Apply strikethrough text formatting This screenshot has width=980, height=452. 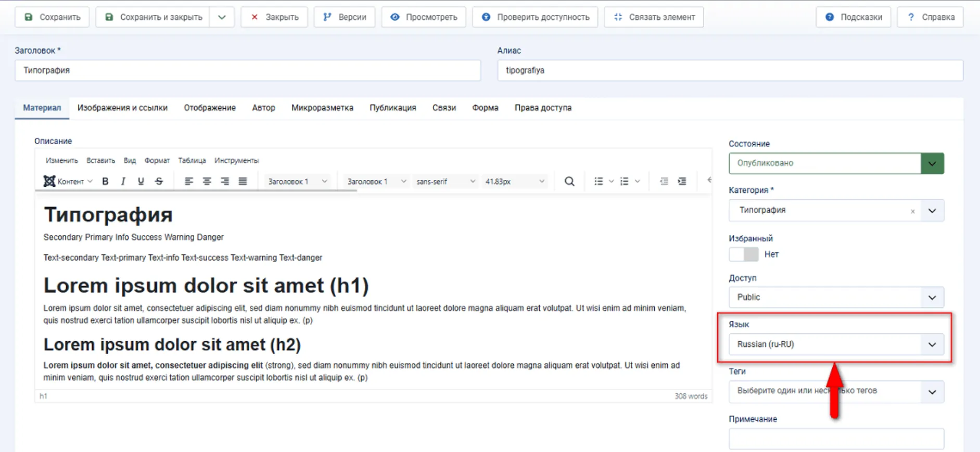(x=159, y=181)
